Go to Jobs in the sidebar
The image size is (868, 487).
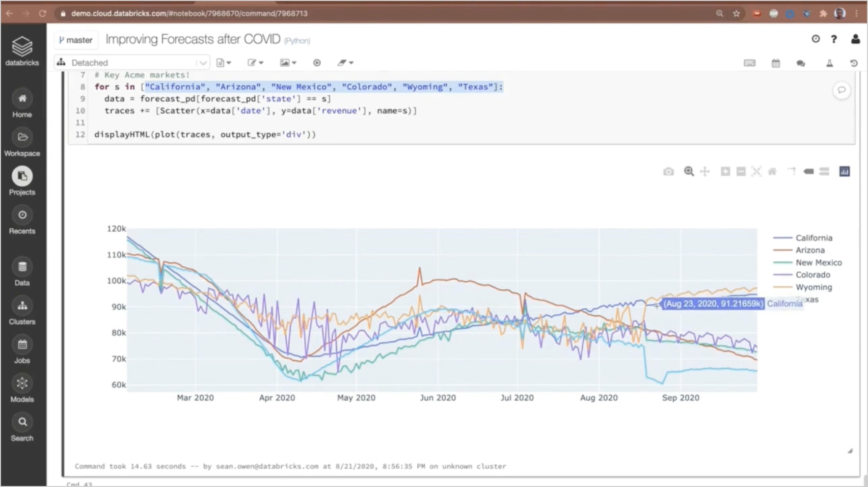point(22,349)
